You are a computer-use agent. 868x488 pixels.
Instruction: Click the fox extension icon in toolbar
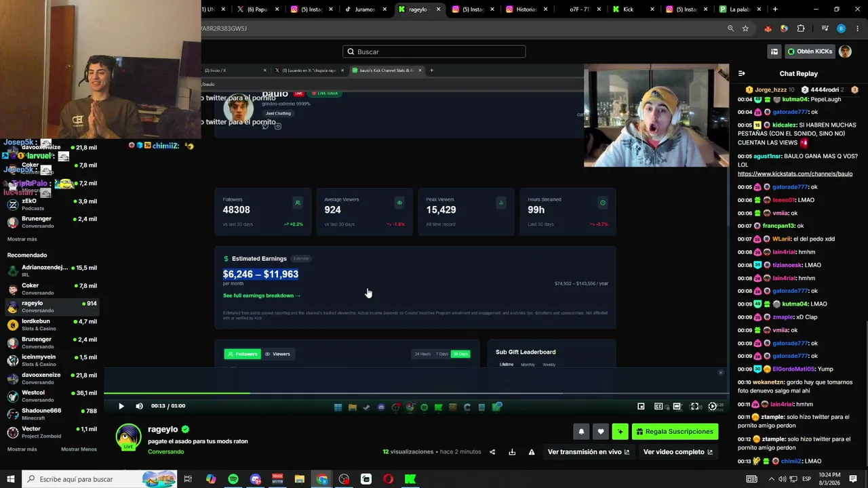pyautogui.click(x=768, y=28)
